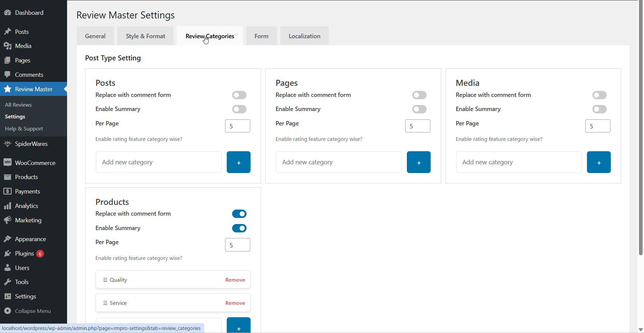
Task: Toggle Media Replace with comment form
Action: 599,95
